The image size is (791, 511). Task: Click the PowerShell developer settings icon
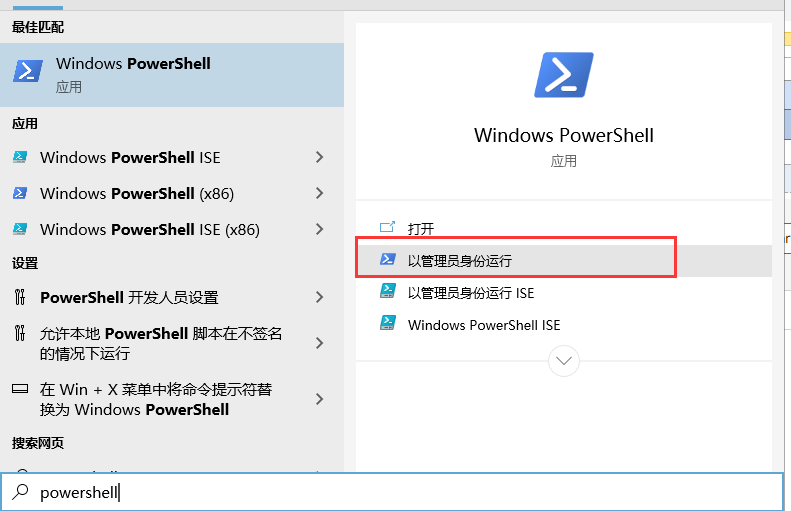tap(20, 298)
